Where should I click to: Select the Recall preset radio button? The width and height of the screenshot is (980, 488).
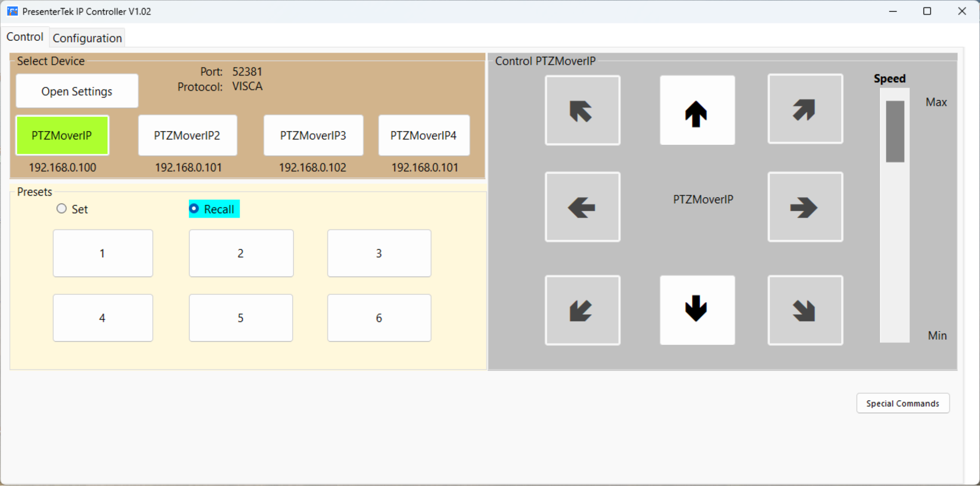194,209
